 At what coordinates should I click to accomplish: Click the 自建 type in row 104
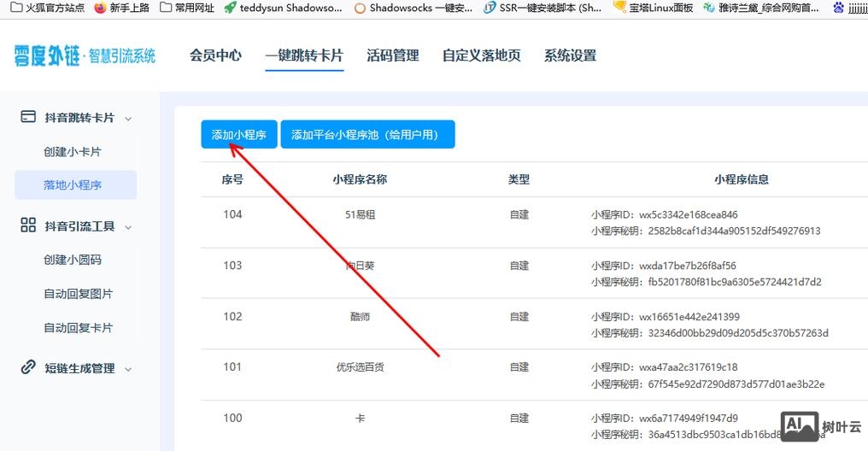[x=519, y=214]
